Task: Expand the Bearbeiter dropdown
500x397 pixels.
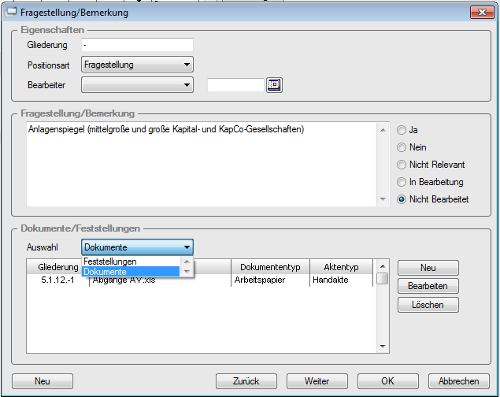Action: click(x=137, y=85)
